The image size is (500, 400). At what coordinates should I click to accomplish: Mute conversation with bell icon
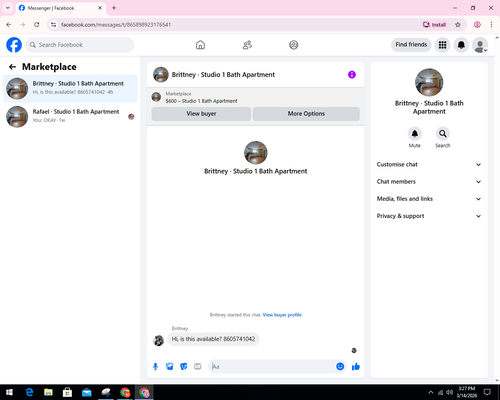415,134
